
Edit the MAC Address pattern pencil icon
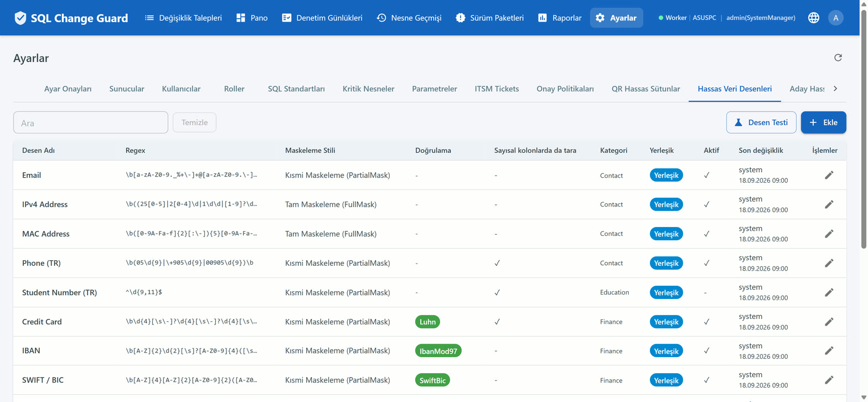click(829, 234)
